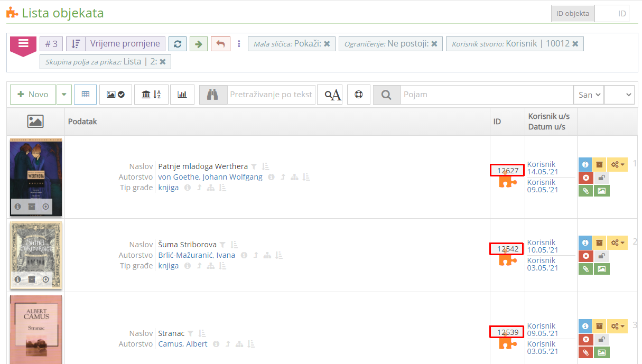Toggle the thumbnail check icon in the toolbar
642x364 pixels.
(x=116, y=95)
